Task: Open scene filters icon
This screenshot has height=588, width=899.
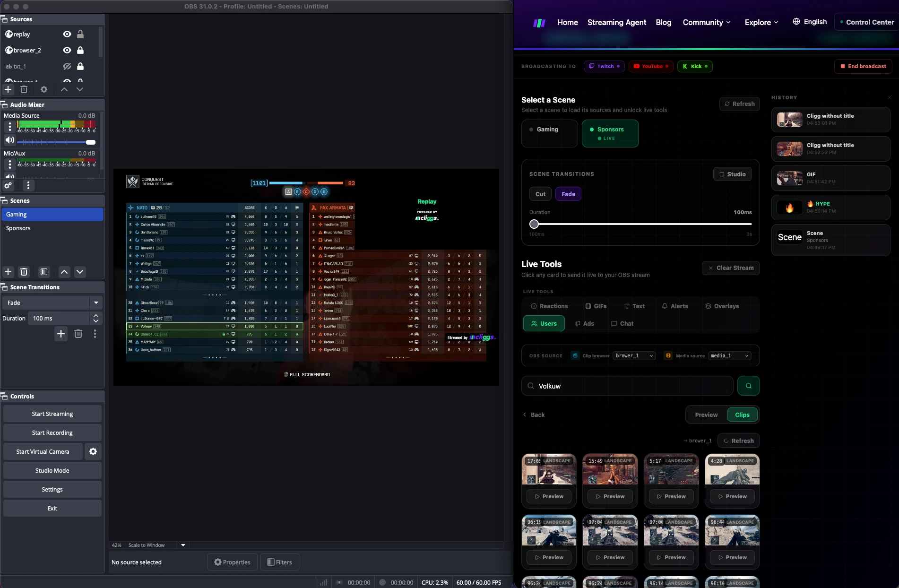Action: [x=44, y=272]
